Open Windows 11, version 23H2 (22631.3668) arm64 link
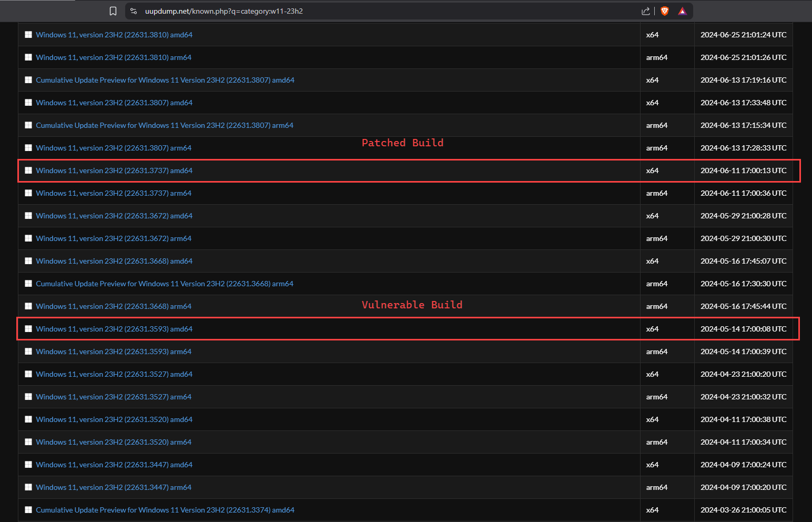812x522 pixels. [114, 306]
